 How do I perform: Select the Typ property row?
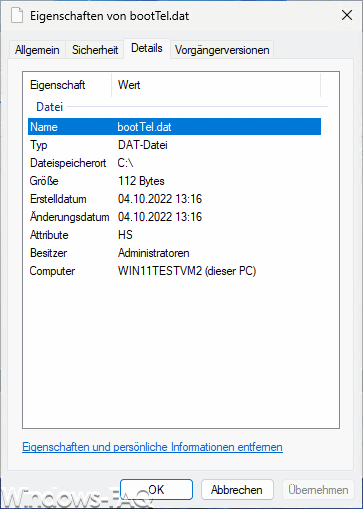click(x=174, y=145)
